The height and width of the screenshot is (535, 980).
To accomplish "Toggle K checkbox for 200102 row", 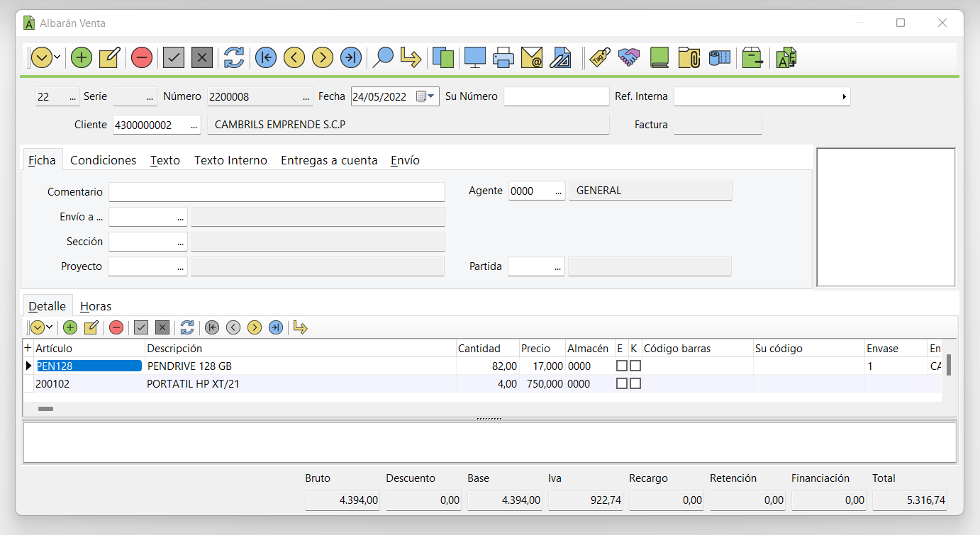I will (x=635, y=383).
